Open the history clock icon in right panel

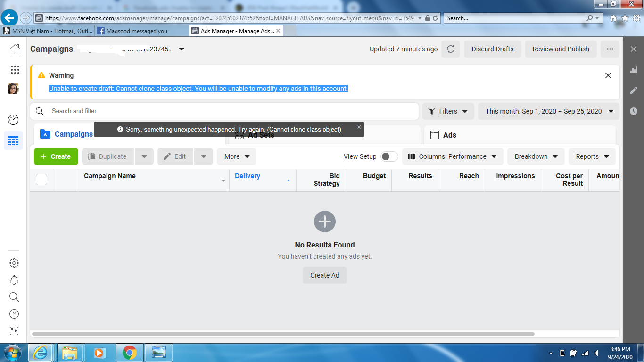[634, 111]
